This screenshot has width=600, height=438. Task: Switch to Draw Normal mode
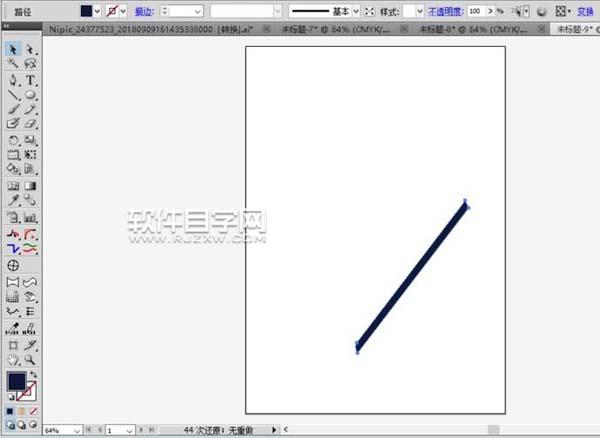(x=10, y=425)
